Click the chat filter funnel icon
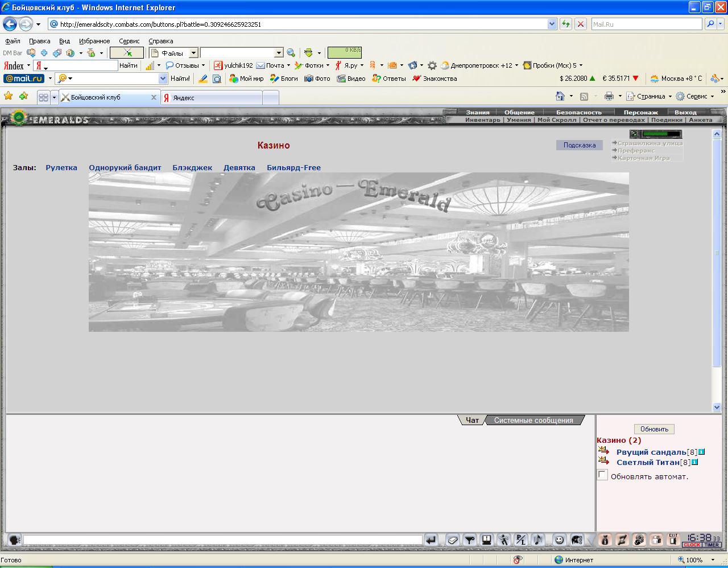The image size is (728, 568). point(470,540)
